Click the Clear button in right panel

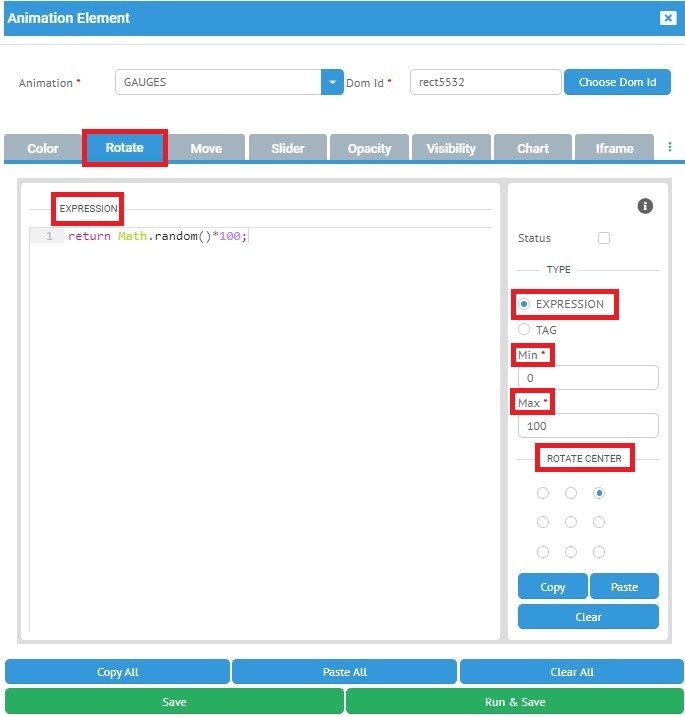pos(588,617)
